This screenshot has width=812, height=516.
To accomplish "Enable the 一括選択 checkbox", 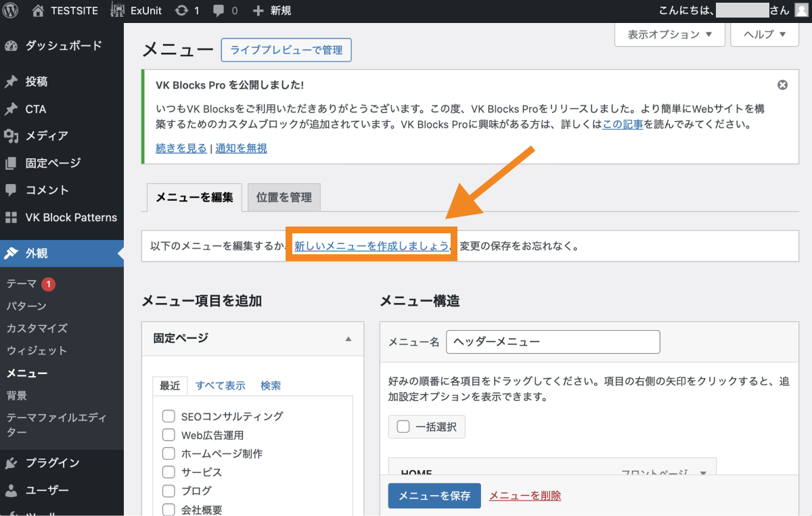I will tap(403, 427).
